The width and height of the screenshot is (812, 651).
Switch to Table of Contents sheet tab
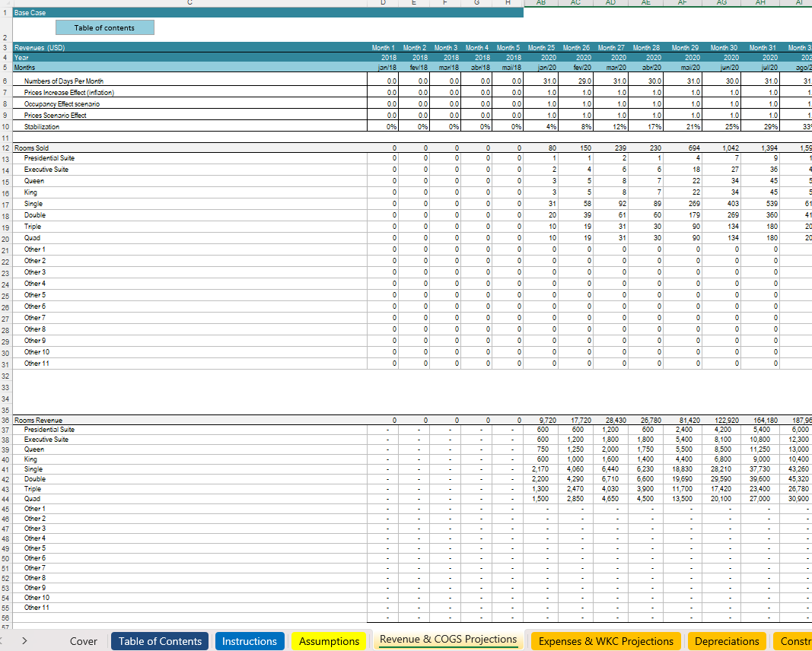(x=160, y=641)
